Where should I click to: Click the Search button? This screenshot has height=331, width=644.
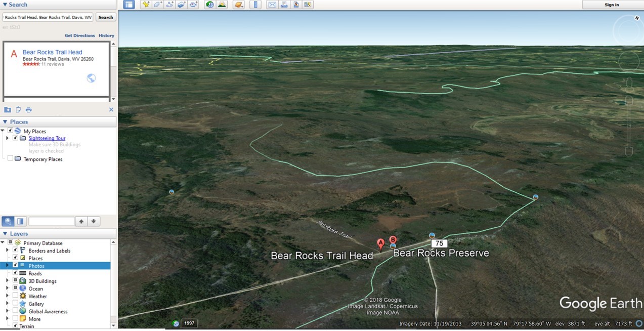point(106,17)
